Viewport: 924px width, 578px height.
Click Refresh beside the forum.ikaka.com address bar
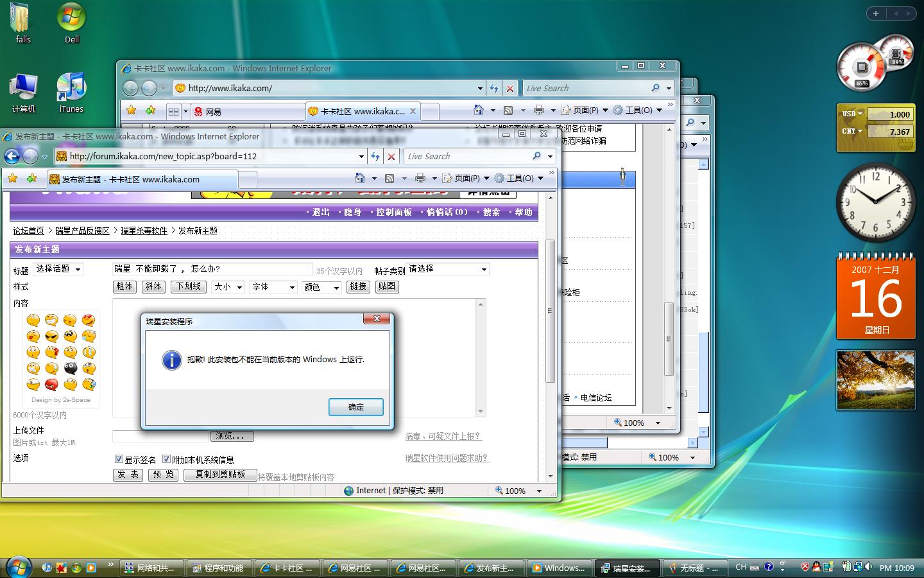click(375, 156)
